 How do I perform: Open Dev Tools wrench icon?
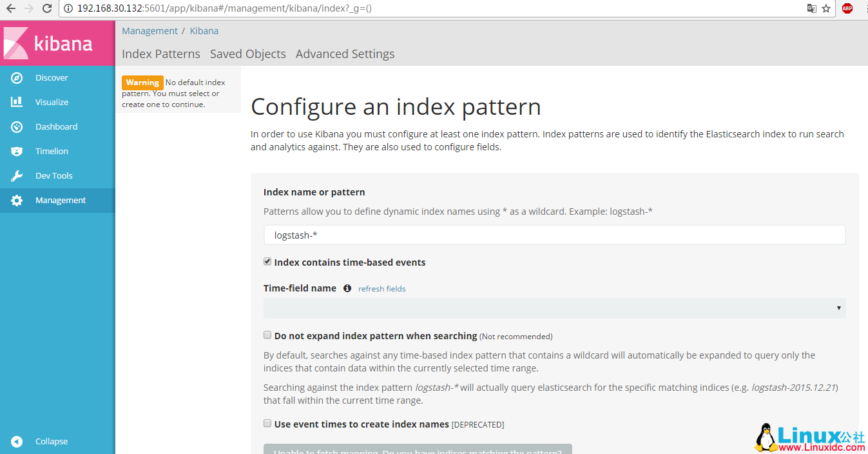[17, 176]
